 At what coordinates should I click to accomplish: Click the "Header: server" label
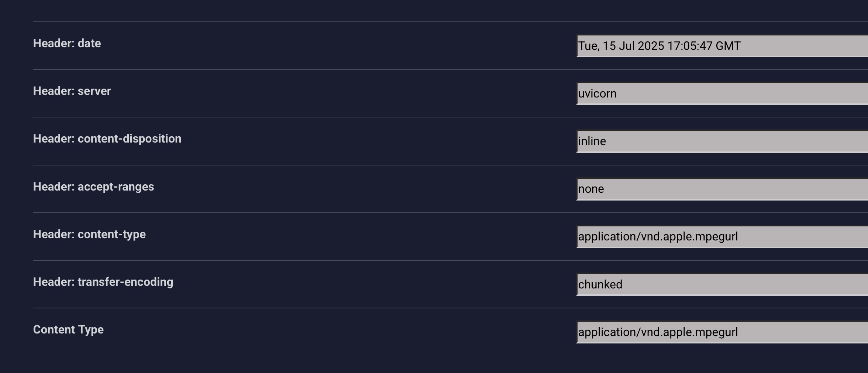(72, 91)
